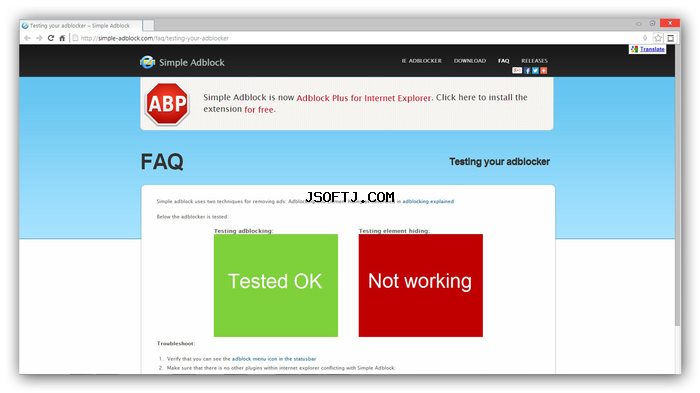Open a new tab next to current tab
Screen dimensions: 700x393
149,25
